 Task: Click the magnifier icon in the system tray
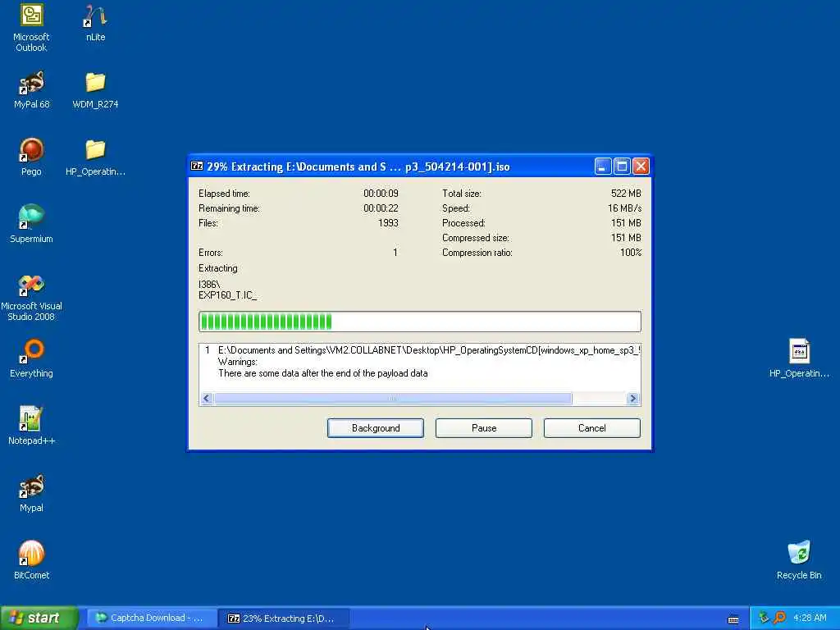(779, 618)
